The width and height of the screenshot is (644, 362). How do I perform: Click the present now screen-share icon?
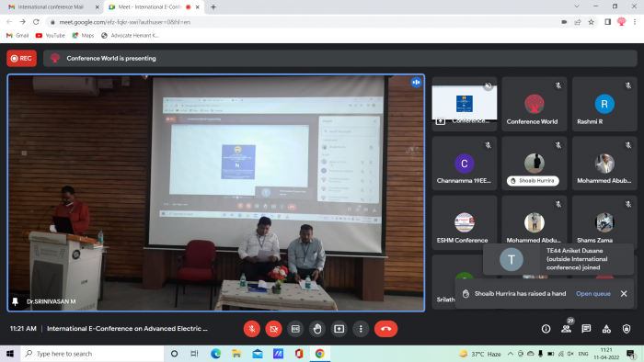coord(339,329)
